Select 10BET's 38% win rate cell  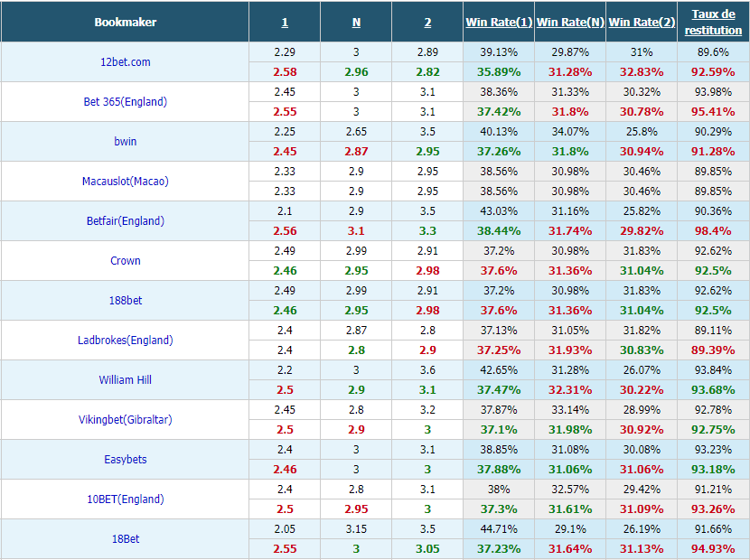(x=499, y=490)
